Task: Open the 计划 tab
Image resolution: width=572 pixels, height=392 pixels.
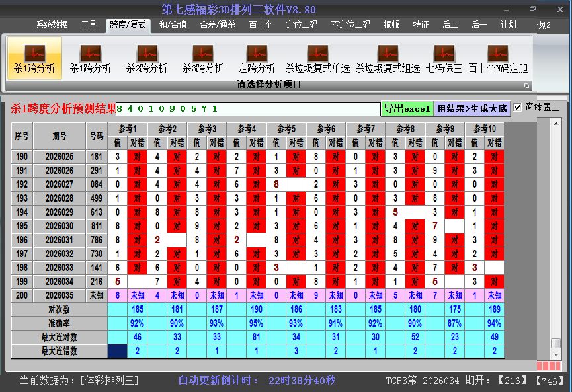Action: coord(508,25)
